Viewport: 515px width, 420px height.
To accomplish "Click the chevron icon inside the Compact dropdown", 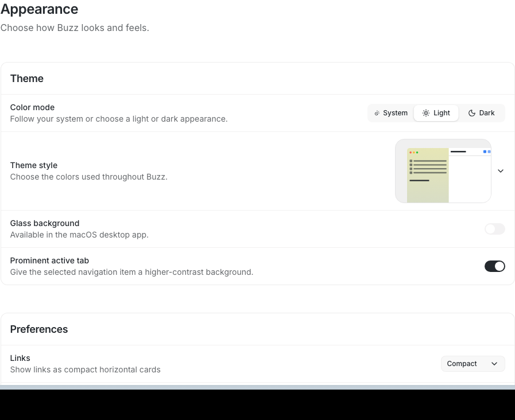I will 494,364.
